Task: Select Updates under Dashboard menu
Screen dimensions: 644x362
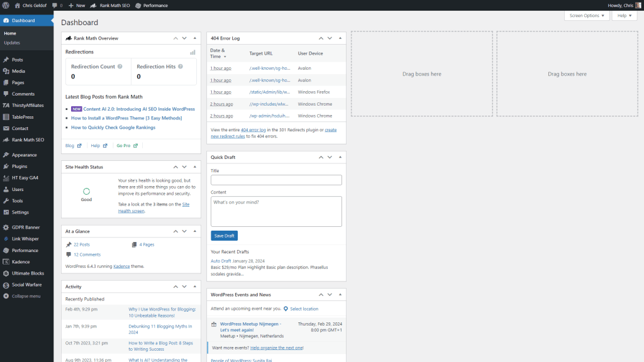Action: (12, 43)
